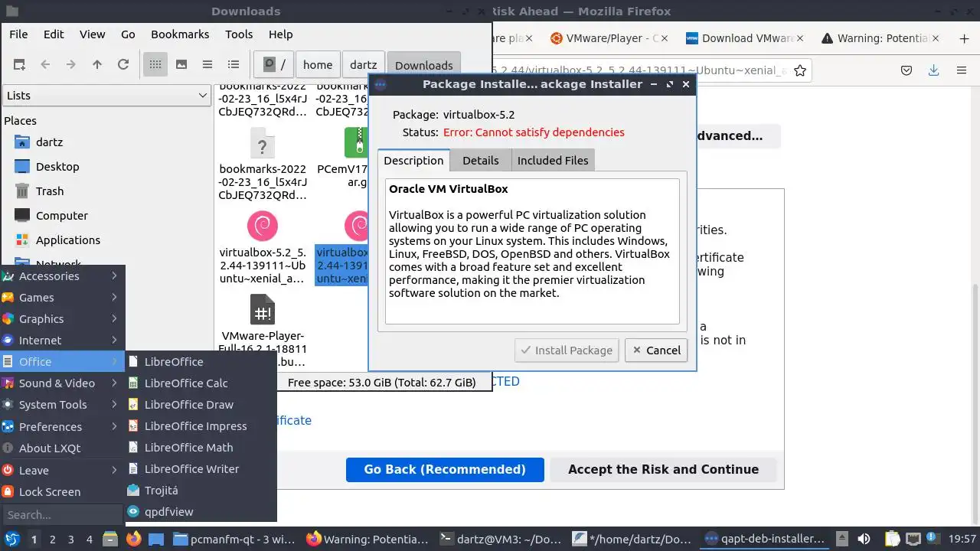Image resolution: width=980 pixels, height=551 pixels.
Task: Go up to the parent folder
Action: pos(97,65)
